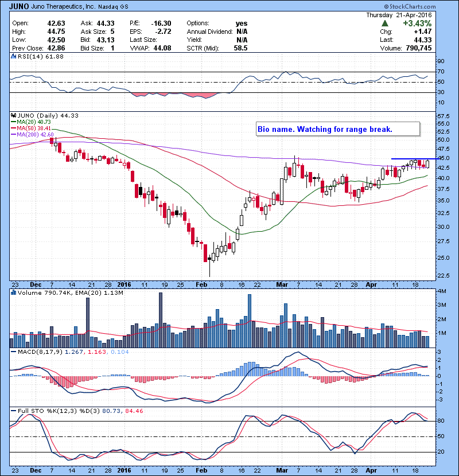Click the stochastic %D value 84.46
459x476 pixels.
pyautogui.click(x=134, y=411)
